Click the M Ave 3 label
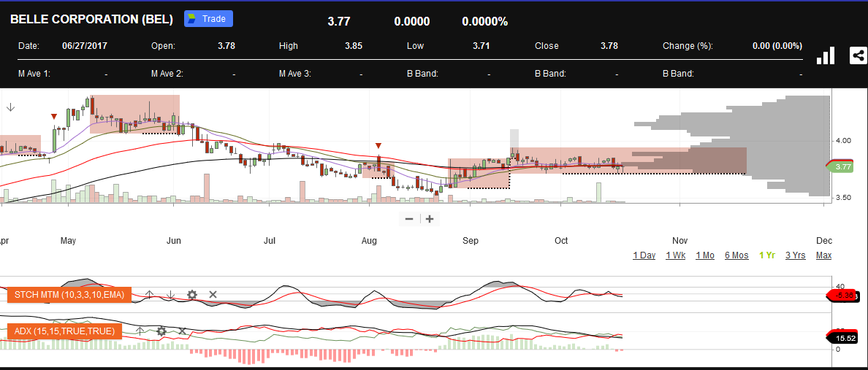868x370 pixels. (295, 74)
